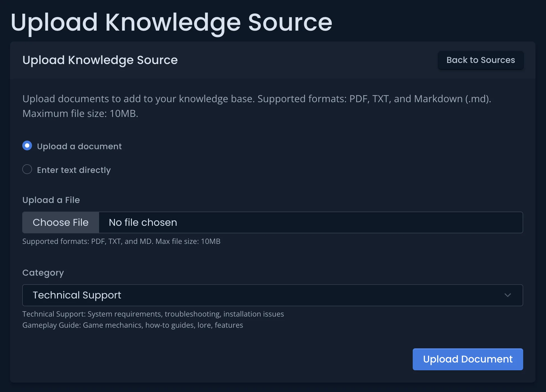The height and width of the screenshot is (392, 546).
Task: Click the large 'Upload Knowledge Source' page title
Action: point(171,22)
